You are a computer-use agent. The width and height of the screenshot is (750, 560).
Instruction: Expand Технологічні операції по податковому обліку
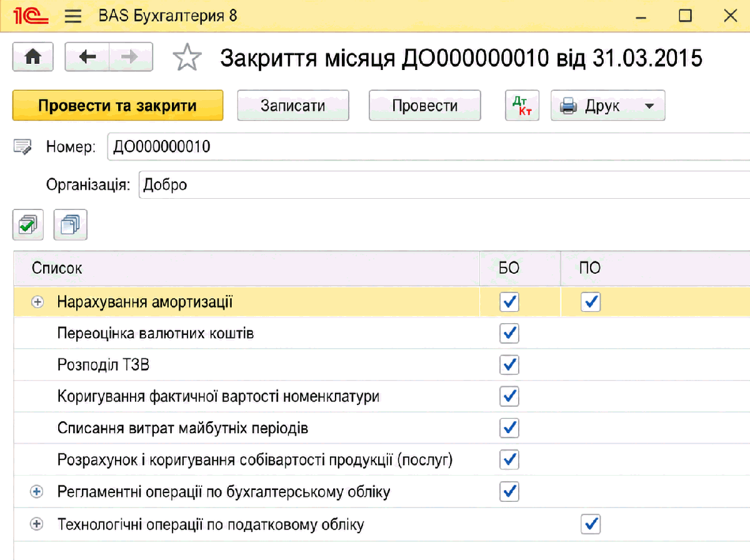point(37,524)
